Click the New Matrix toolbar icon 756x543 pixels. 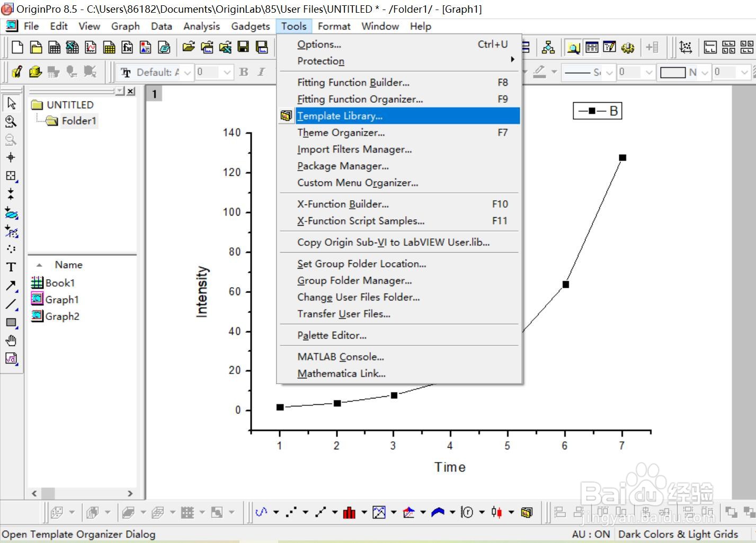click(x=109, y=48)
